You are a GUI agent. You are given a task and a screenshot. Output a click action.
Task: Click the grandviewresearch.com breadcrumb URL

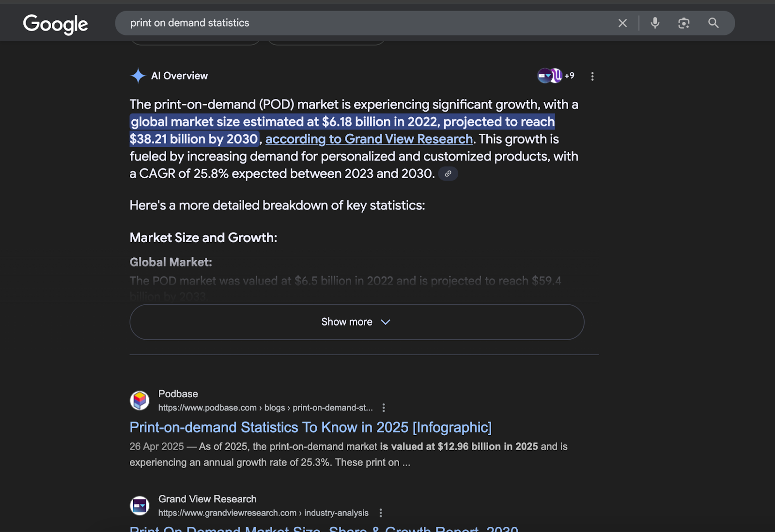(263, 513)
